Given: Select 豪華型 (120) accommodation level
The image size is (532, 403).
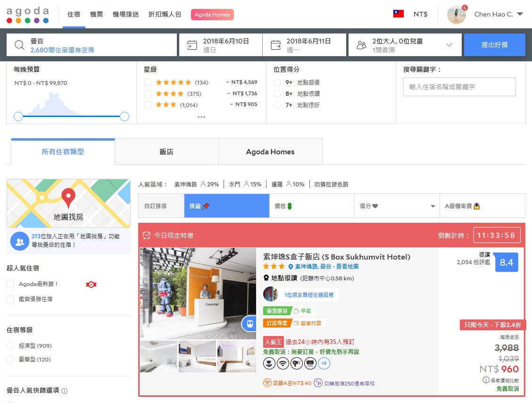Looking at the screenshot, I should click(10, 359).
